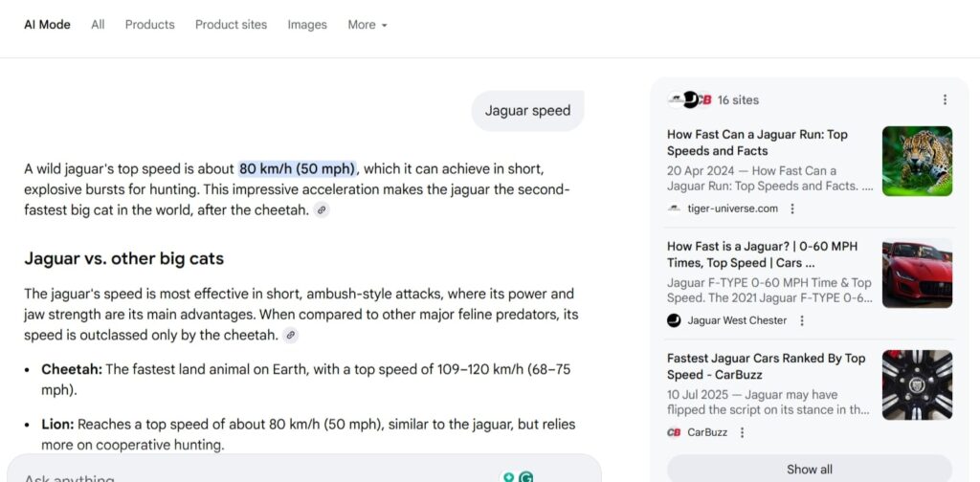Click the Jaguar wheel thumbnail image
This screenshot has width=980, height=482.
pyautogui.click(x=917, y=384)
